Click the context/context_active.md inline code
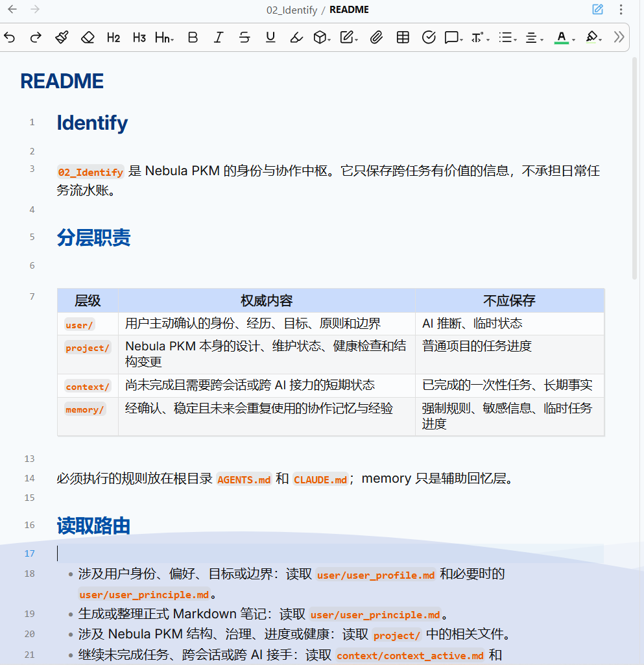 pos(410,656)
